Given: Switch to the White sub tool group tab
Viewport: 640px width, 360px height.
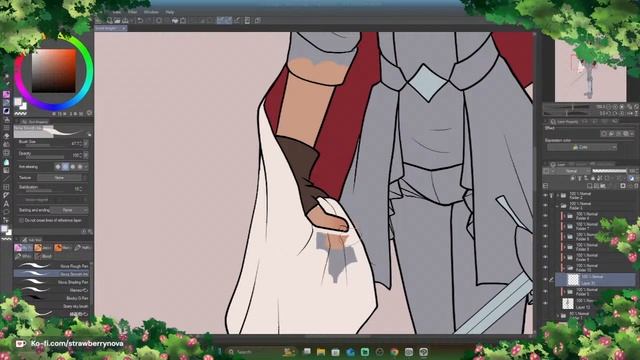Looking at the screenshot, I should (x=23, y=256).
